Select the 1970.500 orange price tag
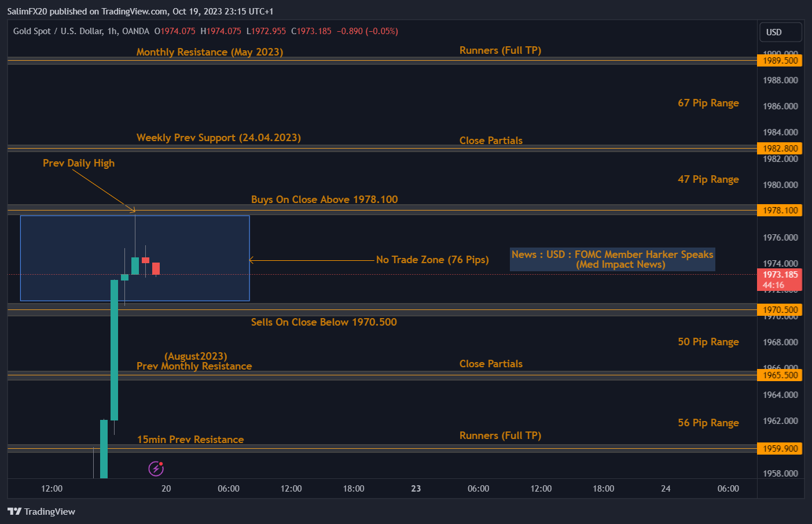The width and height of the screenshot is (812, 524). [x=780, y=309]
